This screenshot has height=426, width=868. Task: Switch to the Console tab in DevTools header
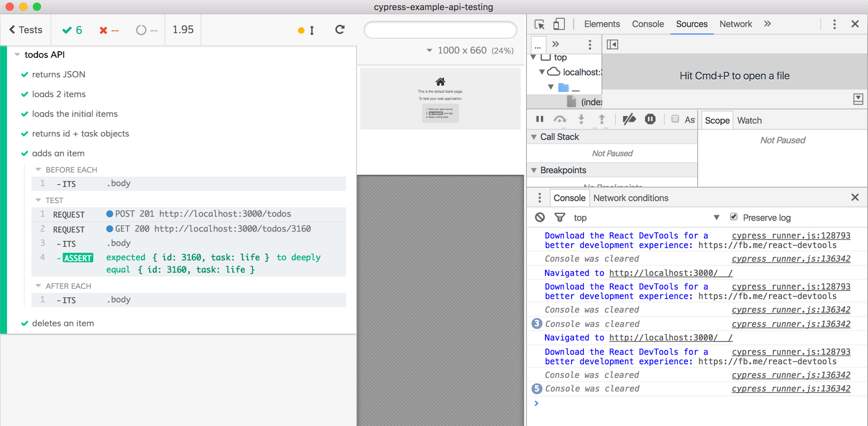[648, 24]
